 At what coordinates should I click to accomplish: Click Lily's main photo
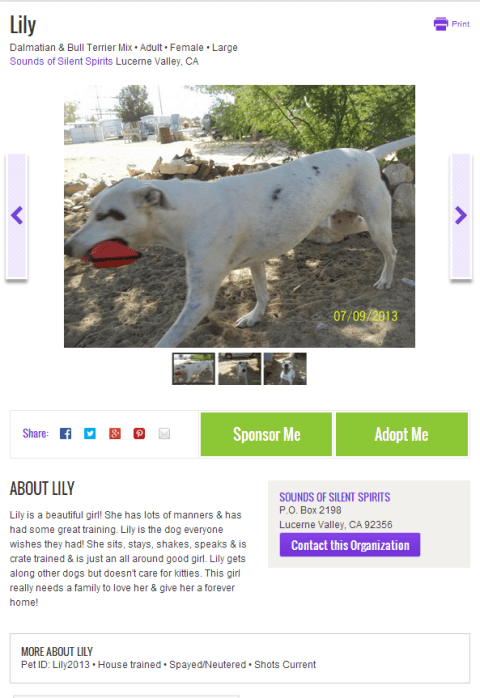pos(240,216)
